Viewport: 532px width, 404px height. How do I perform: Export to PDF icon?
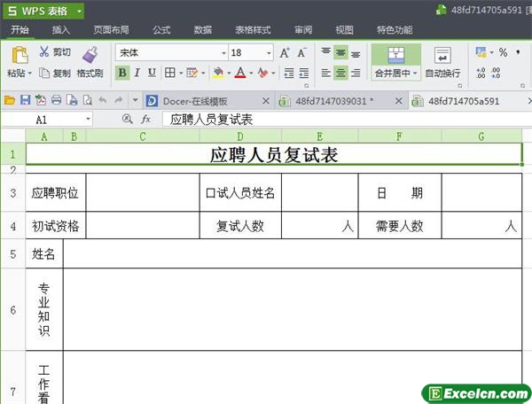coord(41,100)
